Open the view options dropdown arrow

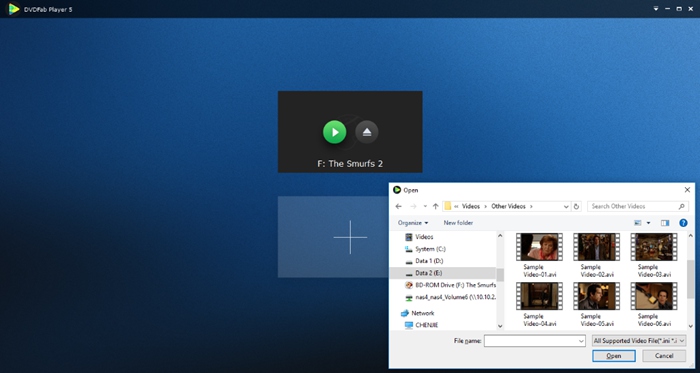[x=648, y=223]
